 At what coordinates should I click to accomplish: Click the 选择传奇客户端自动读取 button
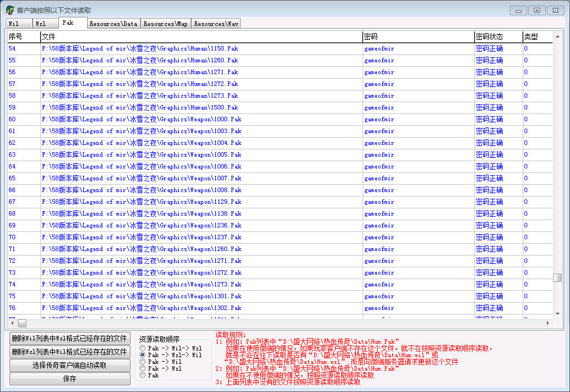click(70, 365)
